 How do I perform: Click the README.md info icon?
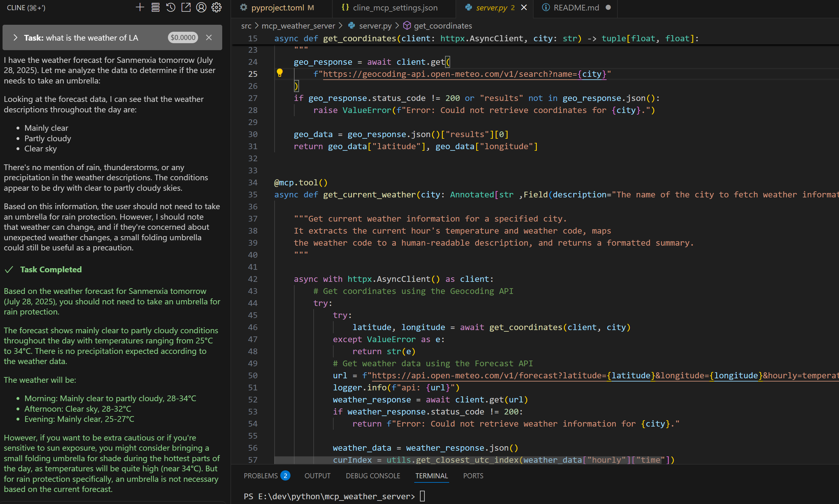pyautogui.click(x=546, y=8)
